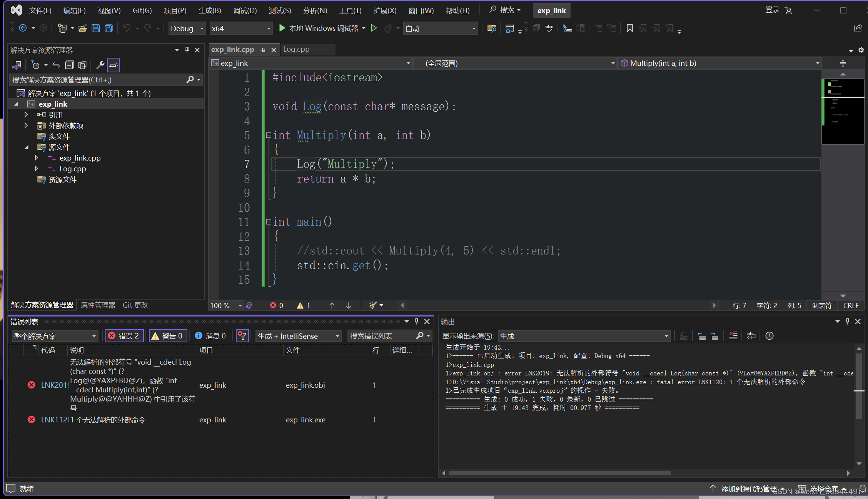Switch to the Log.cpp editor tab
Viewport: 868px width, 499px height.
296,49
